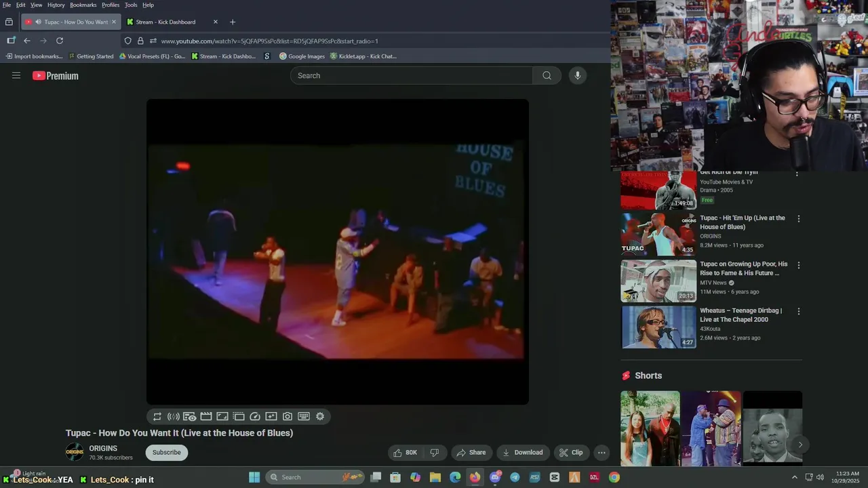Open Wheatus – Teenage Dirtbag video title
The image size is (868, 488).
(741, 315)
